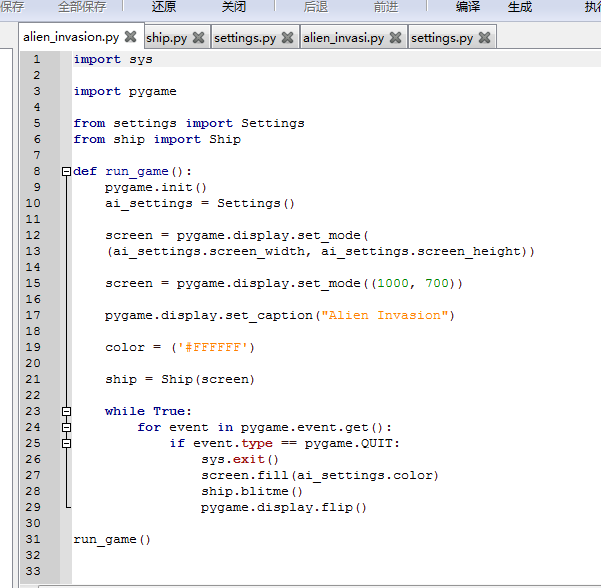This screenshot has height=588, width=601.
Task: Select the first settings.py tab
Action: pyautogui.click(x=245, y=38)
